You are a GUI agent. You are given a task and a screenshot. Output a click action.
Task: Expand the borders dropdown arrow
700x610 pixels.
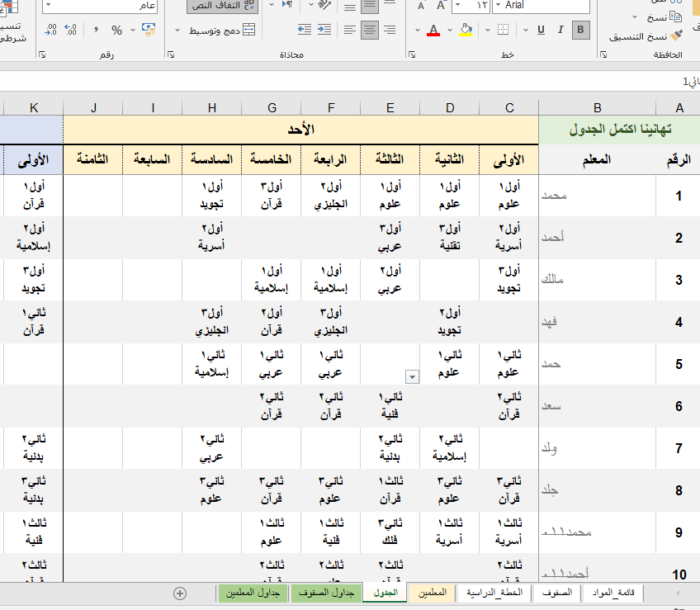coord(488,31)
